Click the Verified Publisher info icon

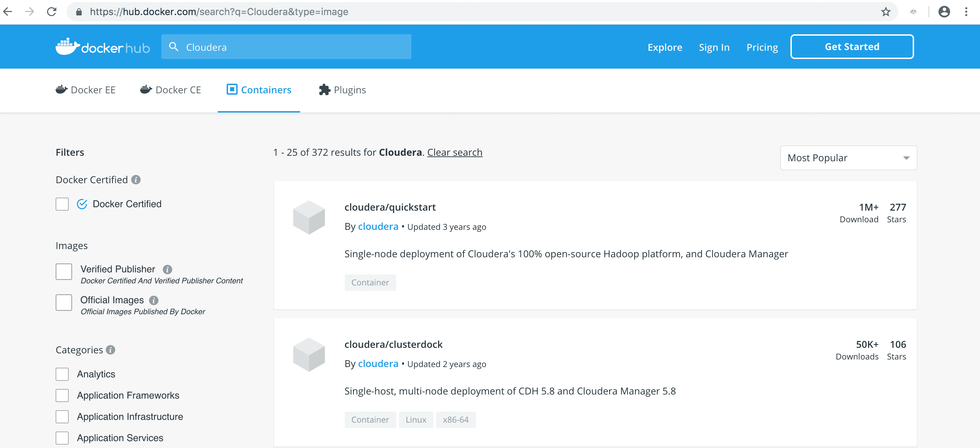(x=167, y=269)
